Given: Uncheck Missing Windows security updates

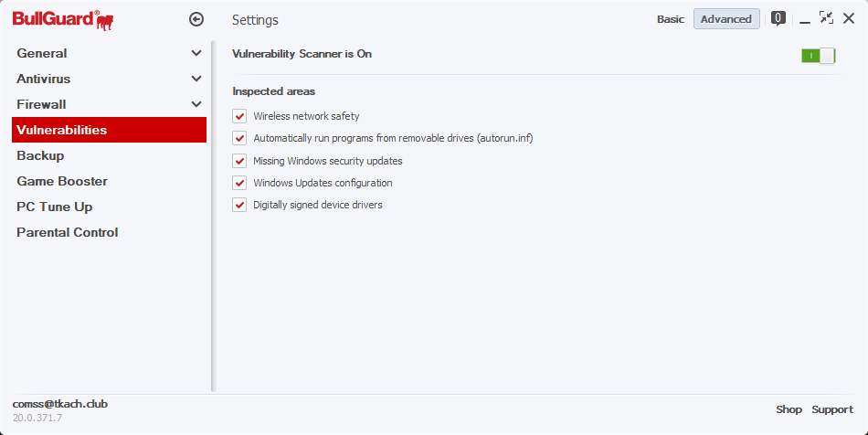Looking at the screenshot, I should 240,161.
